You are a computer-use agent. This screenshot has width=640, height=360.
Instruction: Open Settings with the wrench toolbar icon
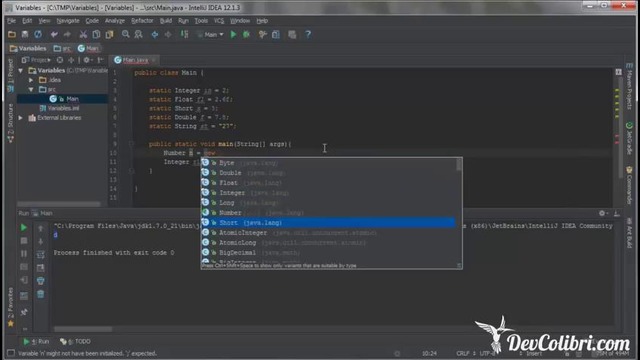click(262, 35)
